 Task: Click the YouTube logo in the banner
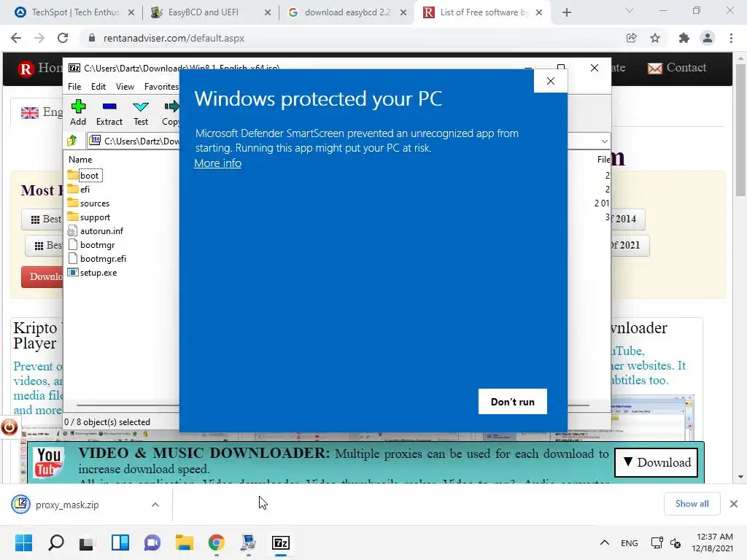[x=49, y=462]
